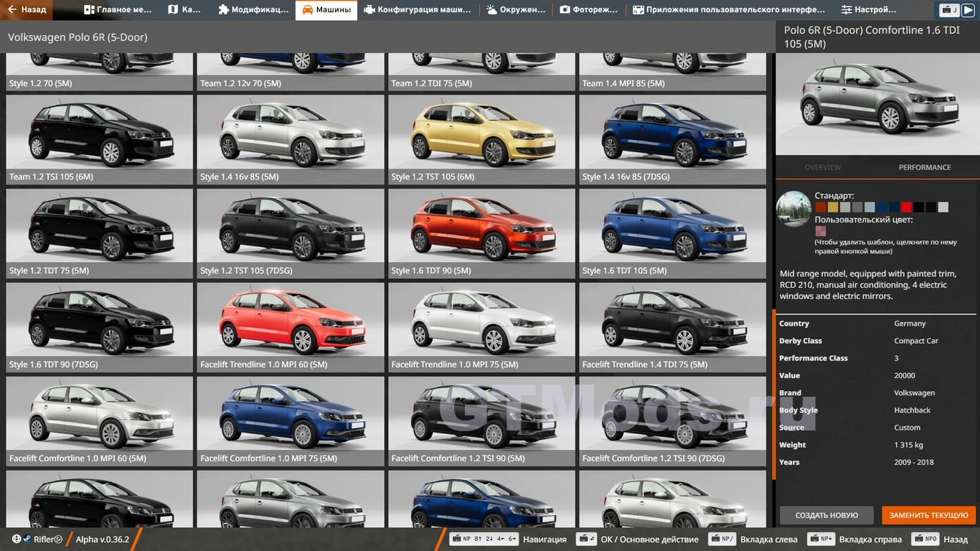Select Facelift Comfortline 1.2 TSI 90 (7DSG)
Screen dimensions: 980x551
(673, 421)
